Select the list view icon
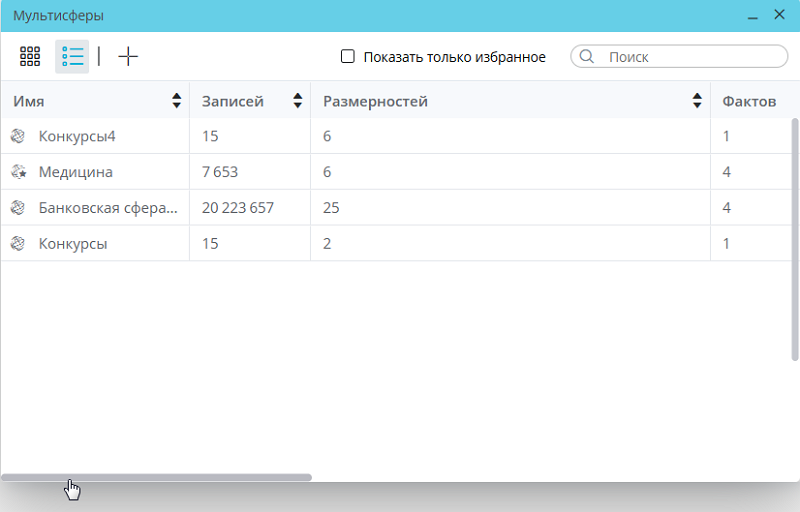 (72, 57)
